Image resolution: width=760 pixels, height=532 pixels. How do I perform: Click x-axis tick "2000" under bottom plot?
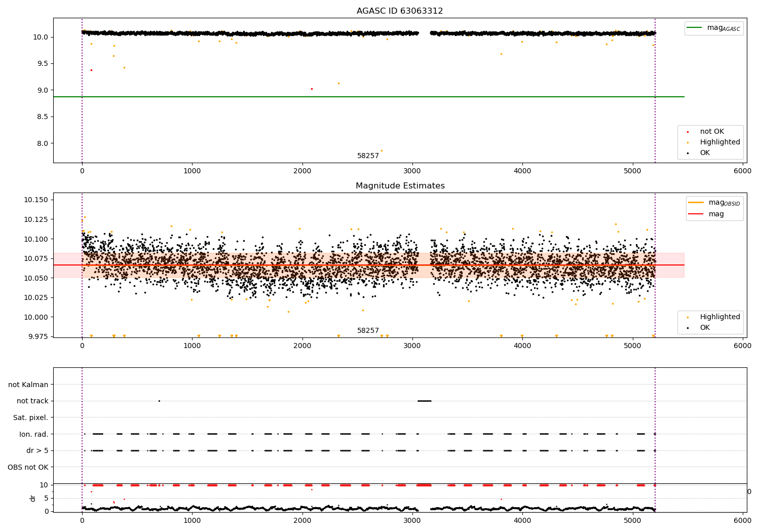302,520
